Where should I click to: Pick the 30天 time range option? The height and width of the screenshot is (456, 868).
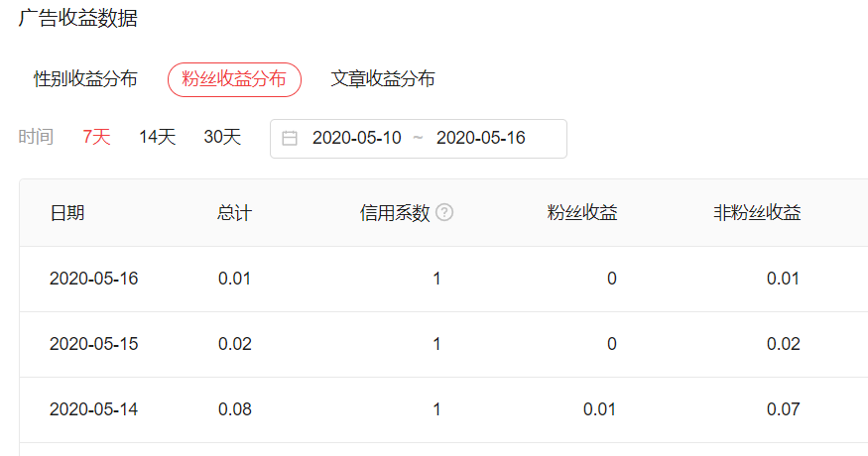222,138
